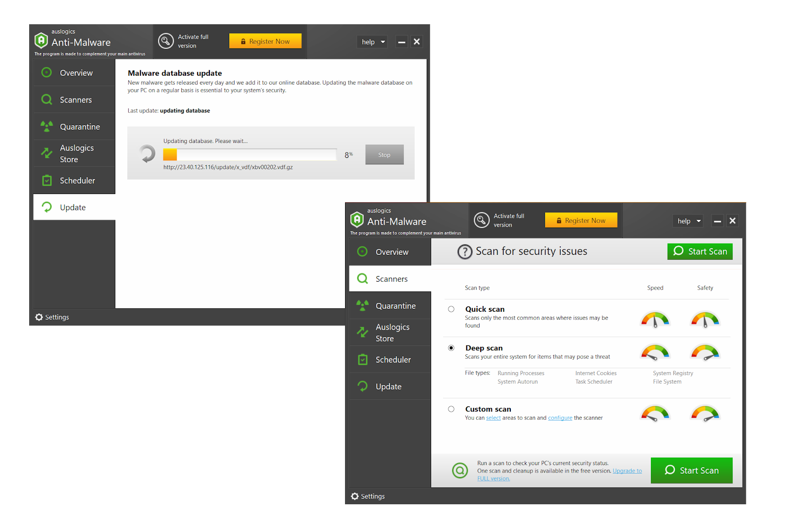This screenshot has height=532, width=792.
Task: Click the Update refresh icon in the front window
Action: coord(362,386)
